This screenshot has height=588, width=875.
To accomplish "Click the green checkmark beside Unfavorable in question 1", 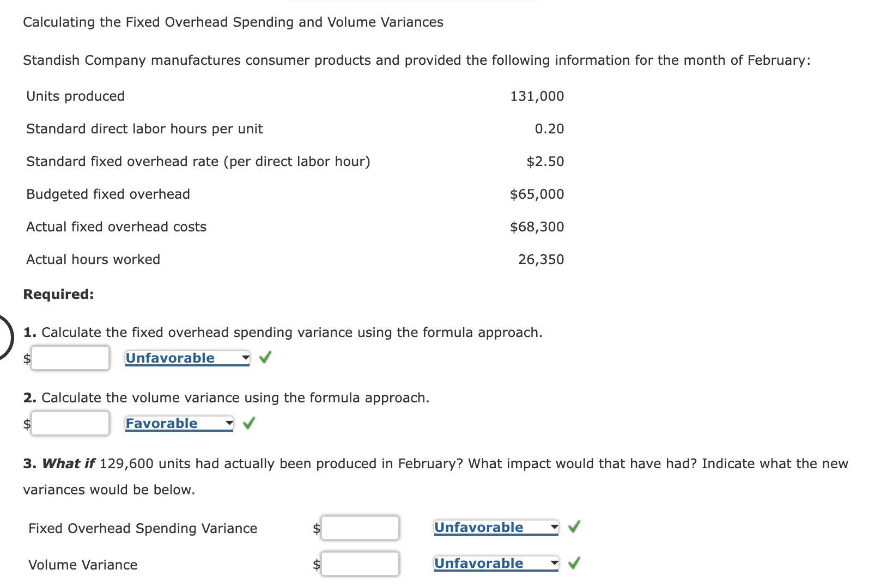I will [x=265, y=358].
